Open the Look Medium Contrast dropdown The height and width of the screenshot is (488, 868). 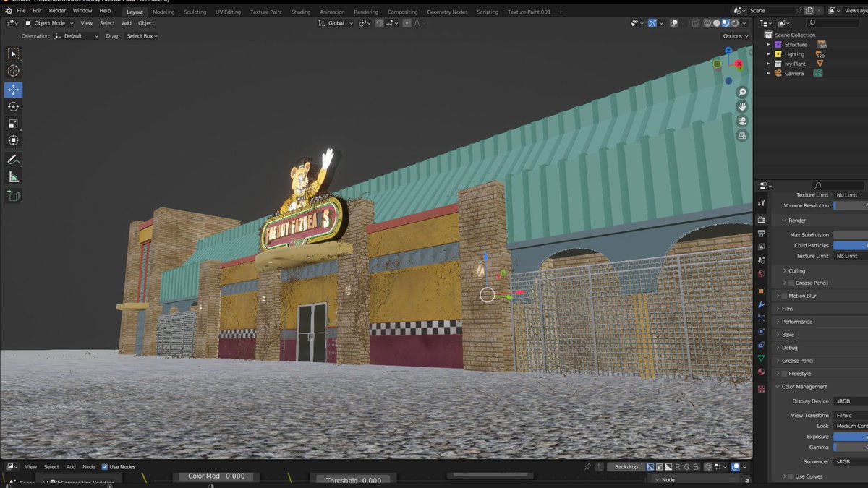coord(851,426)
